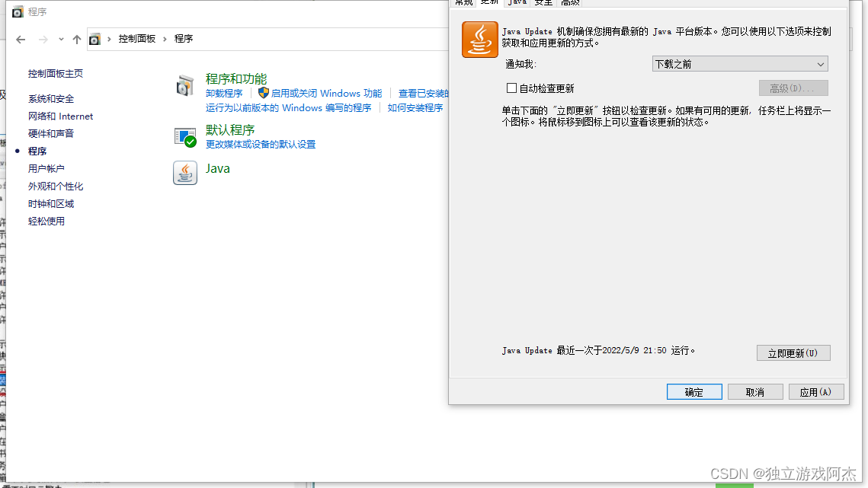868x488 pixels.
Task: Open 硬件和声音 category
Action: (51, 133)
